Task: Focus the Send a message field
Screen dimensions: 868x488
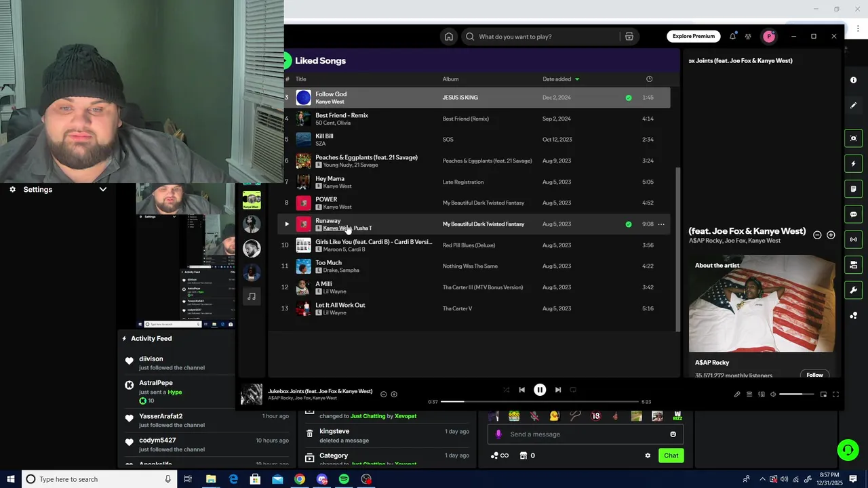Action: (x=586, y=434)
